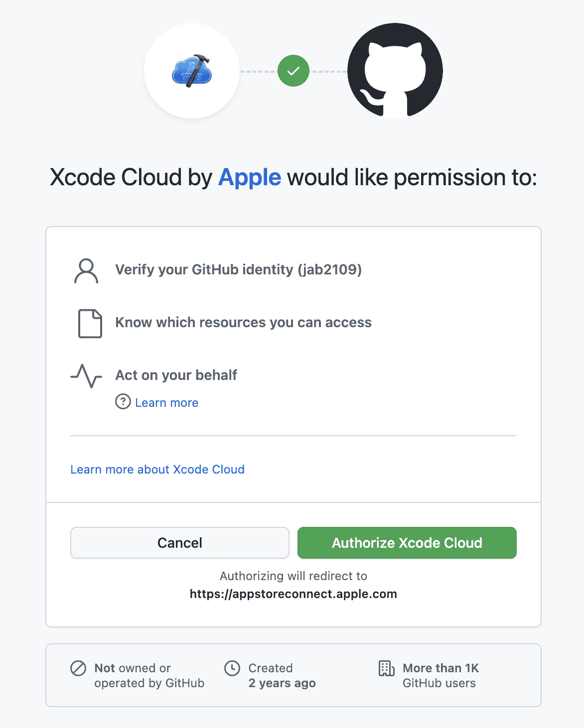Click the building icon near GitHub users
The image size is (584, 728).
pos(386,668)
